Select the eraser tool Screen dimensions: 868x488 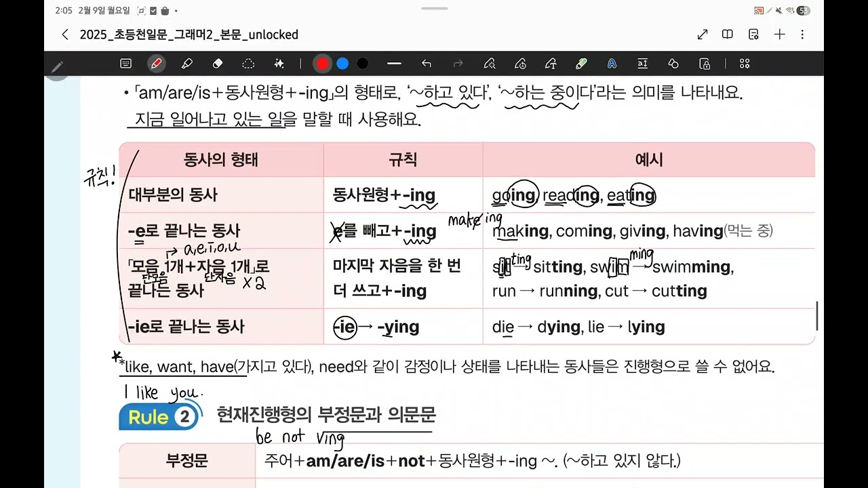[x=218, y=64]
